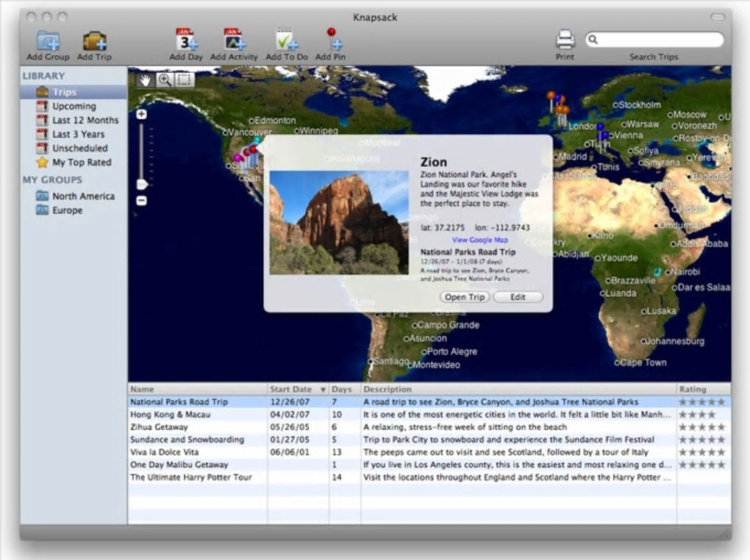Activate the magnifier zoom tool on map
The width and height of the screenshot is (750, 560).
[165, 79]
